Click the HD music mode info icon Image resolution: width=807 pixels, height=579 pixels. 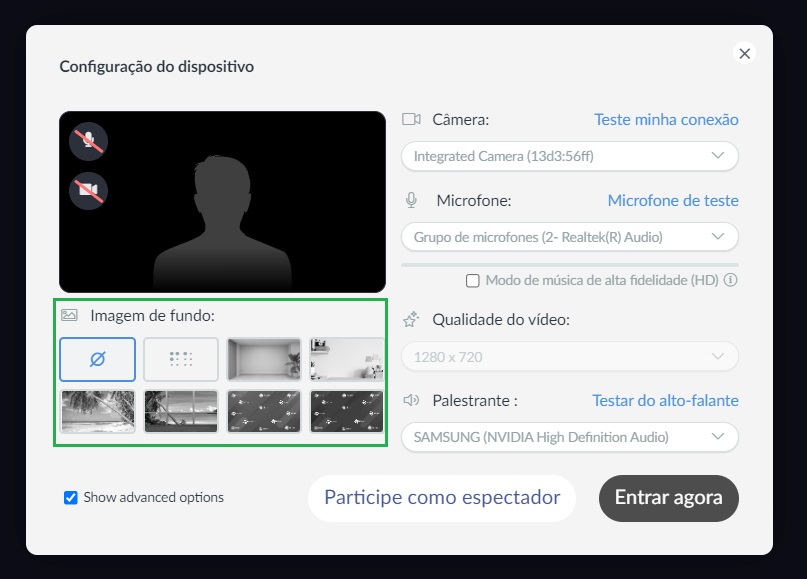730,280
